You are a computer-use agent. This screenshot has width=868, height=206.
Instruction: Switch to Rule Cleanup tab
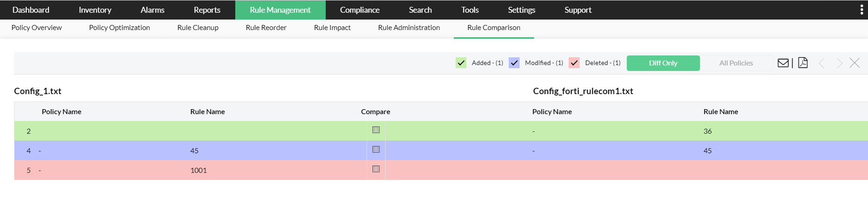click(x=198, y=27)
